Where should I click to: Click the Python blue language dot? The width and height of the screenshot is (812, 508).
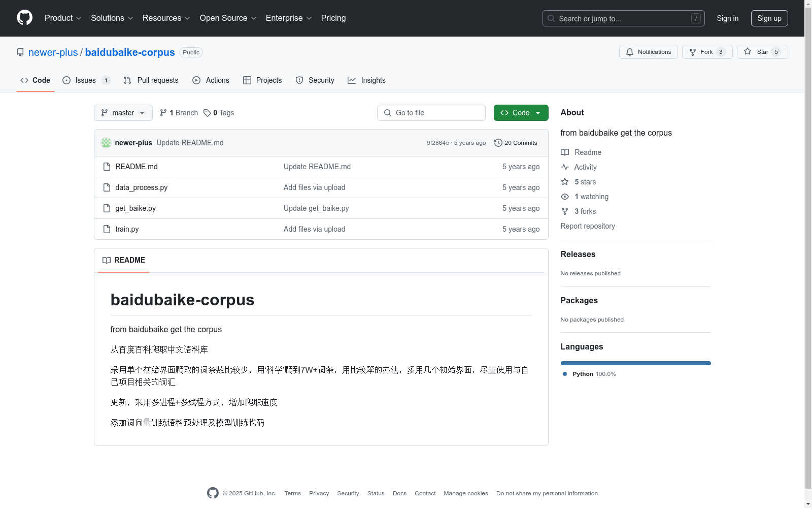[565, 374]
